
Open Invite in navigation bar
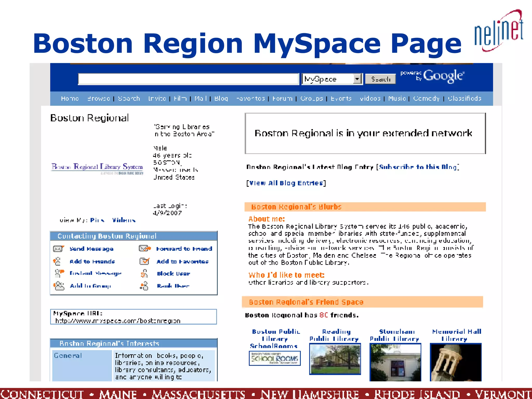(157, 98)
